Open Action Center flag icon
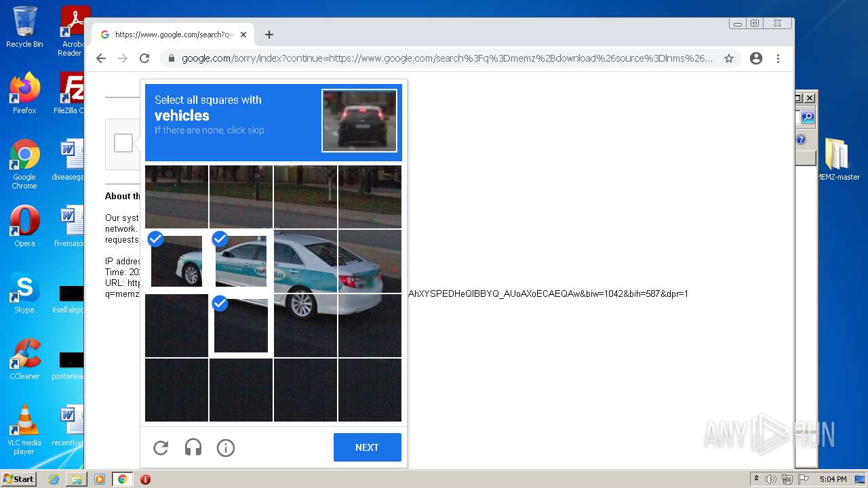The width and height of the screenshot is (868, 488). point(802,479)
